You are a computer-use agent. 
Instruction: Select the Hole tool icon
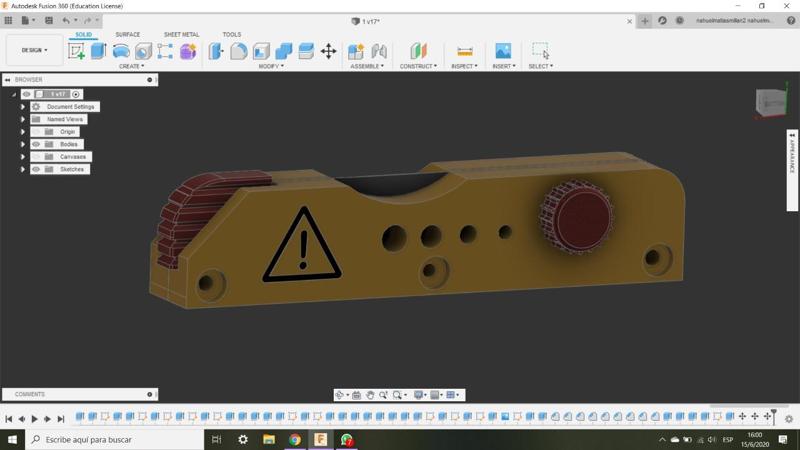143,52
